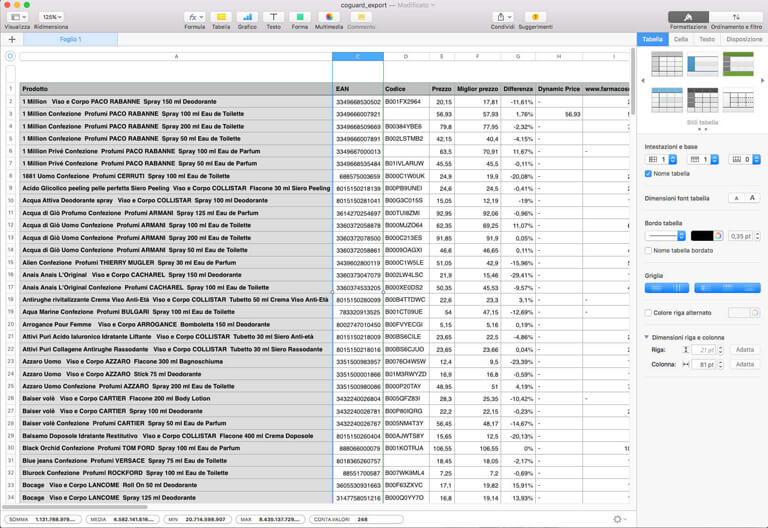The height and width of the screenshot is (528, 768).
Task: Click the black border color swatch
Action: click(x=702, y=236)
